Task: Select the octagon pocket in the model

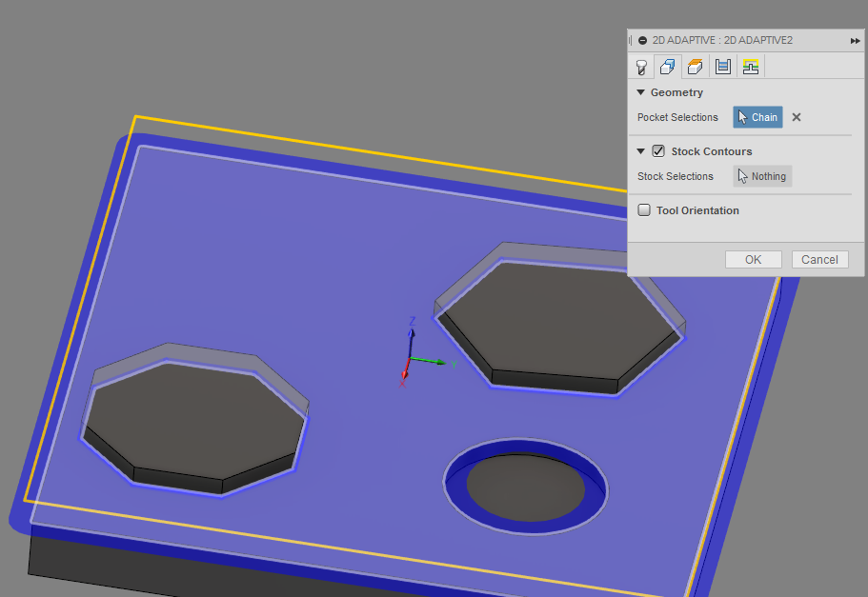Action: (x=193, y=421)
